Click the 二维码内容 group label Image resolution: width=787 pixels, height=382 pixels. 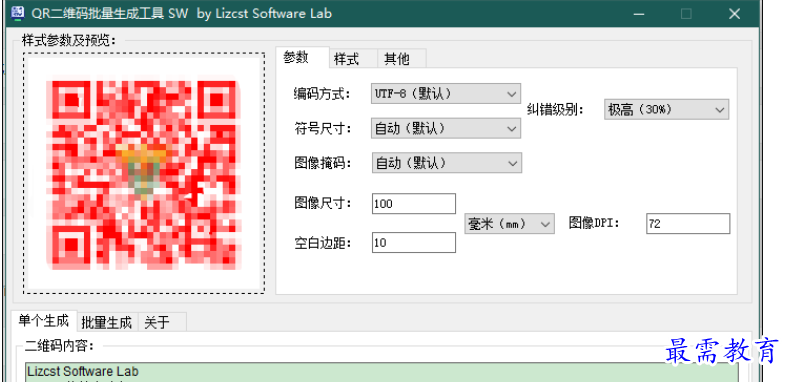pyautogui.click(x=59, y=345)
